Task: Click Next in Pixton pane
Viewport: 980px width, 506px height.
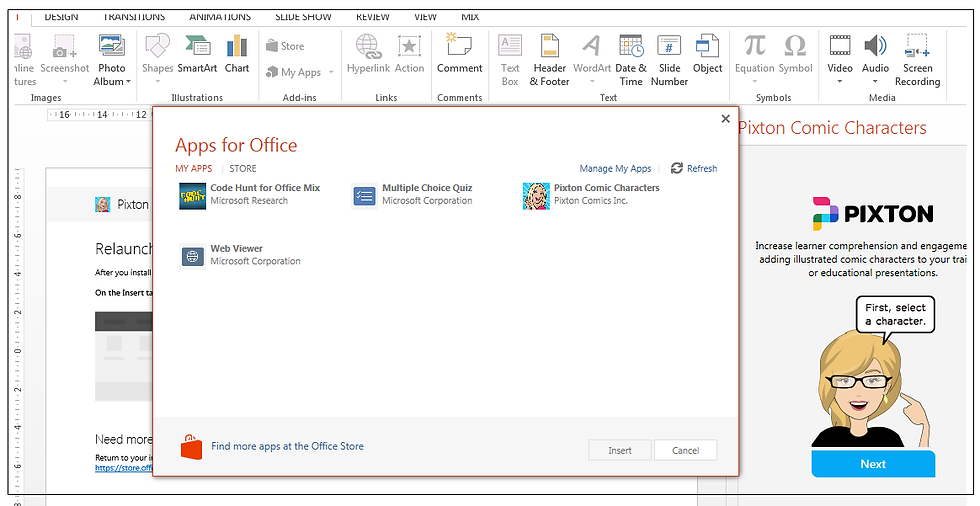Action: coord(873,464)
